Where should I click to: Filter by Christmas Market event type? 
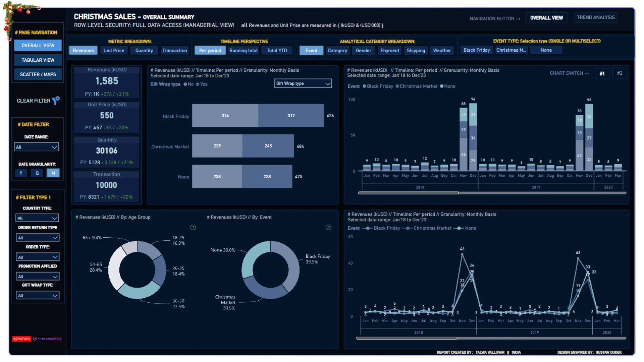tap(511, 50)
